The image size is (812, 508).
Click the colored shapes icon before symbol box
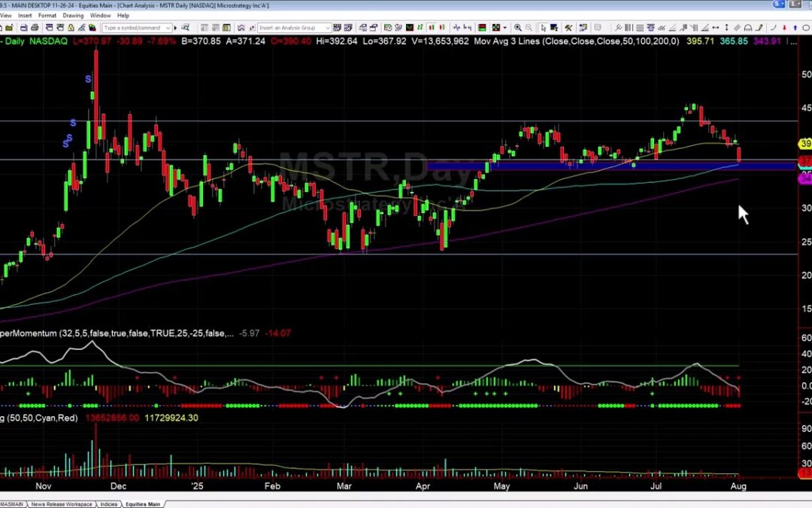coord(92,28)
